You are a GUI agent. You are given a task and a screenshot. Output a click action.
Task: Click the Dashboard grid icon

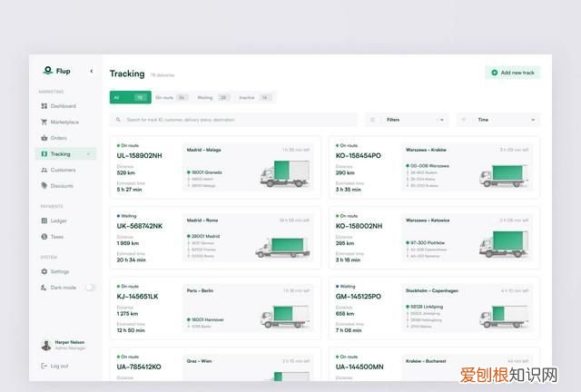tap(44, 106)
